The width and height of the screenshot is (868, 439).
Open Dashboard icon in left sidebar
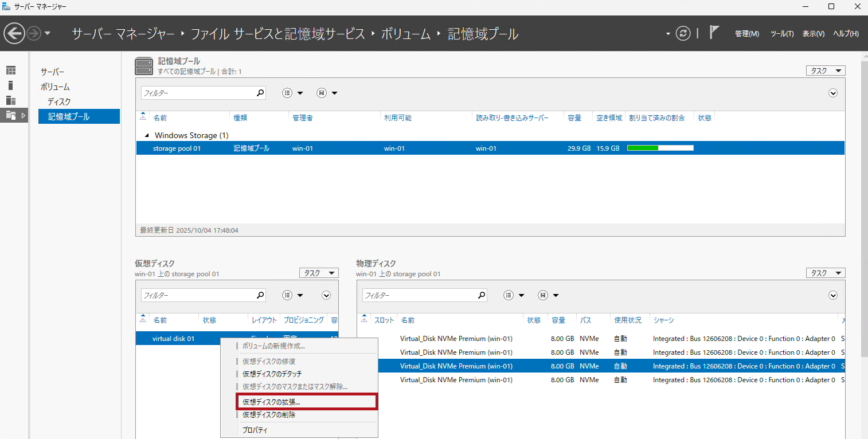pos(11,70)
